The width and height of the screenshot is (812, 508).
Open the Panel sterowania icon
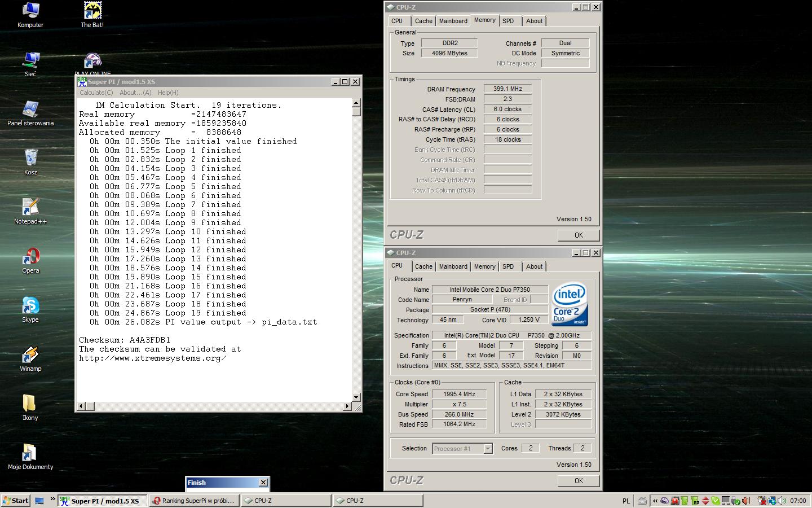coord(30,110)
